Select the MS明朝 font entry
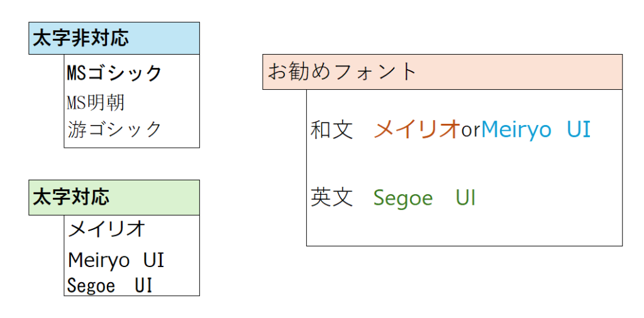 tap(96, 102)
